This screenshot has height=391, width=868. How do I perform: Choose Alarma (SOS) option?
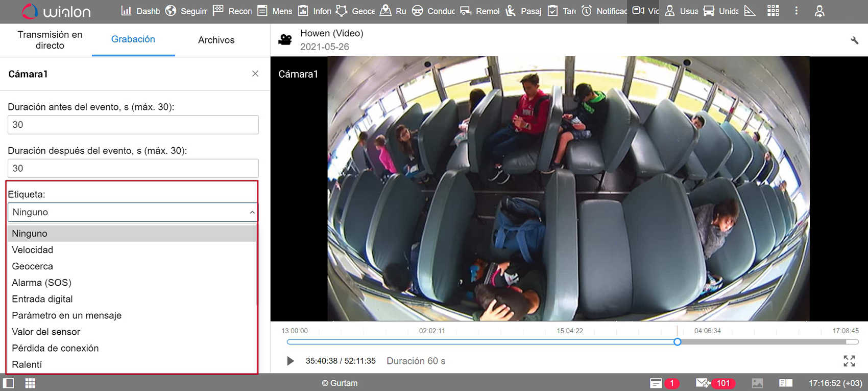point(41,283)
